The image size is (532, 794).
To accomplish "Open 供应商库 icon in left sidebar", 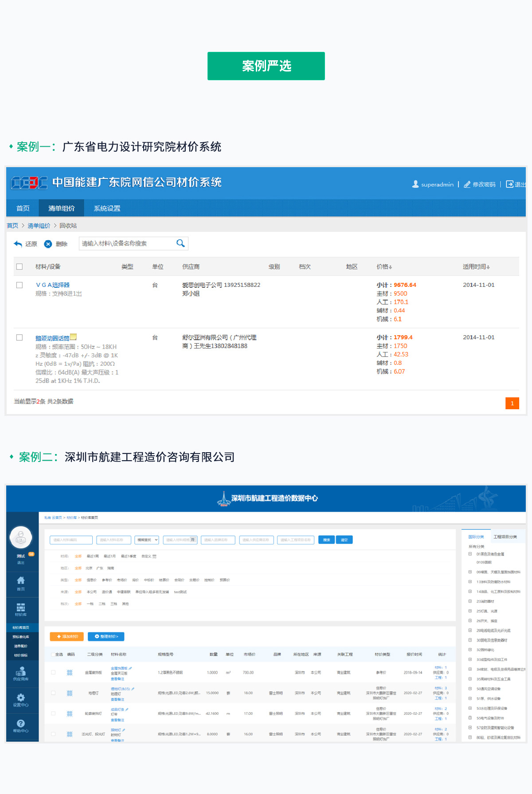I will 21,671.
